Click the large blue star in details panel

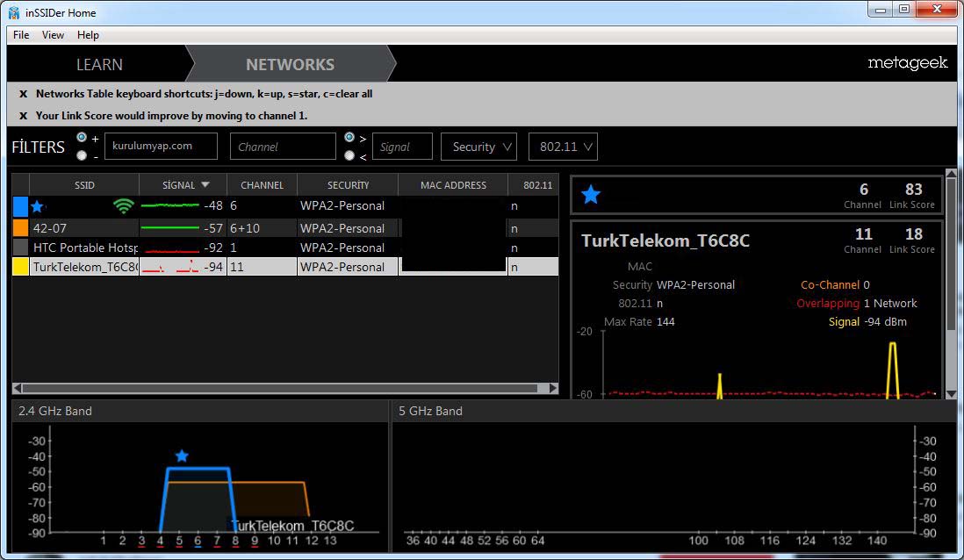point(591,194)
